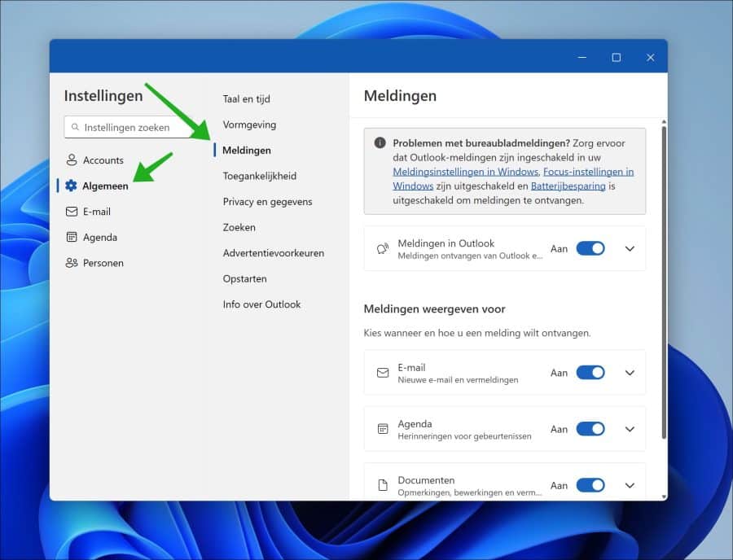Switch to the Taal en tijd section

[246, 98]
